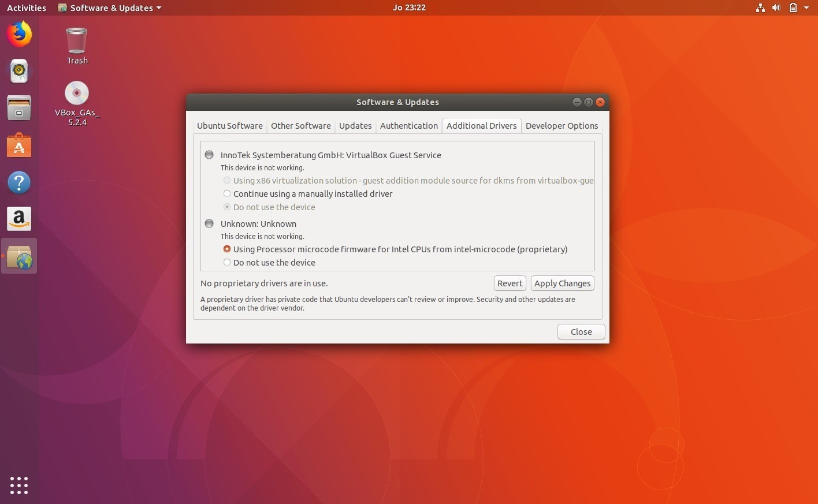Viewport: 818px width, 504px height.
Task: Open Show Applications grid
Action: pyautogui.click(x=19, y=485)
